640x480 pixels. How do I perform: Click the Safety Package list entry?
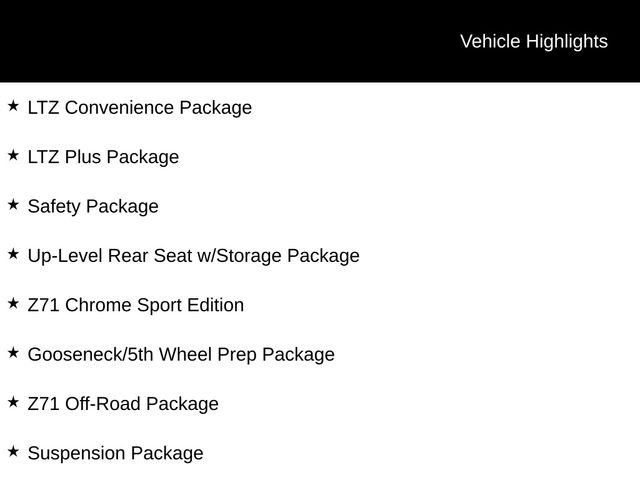(x=93, y=207)
